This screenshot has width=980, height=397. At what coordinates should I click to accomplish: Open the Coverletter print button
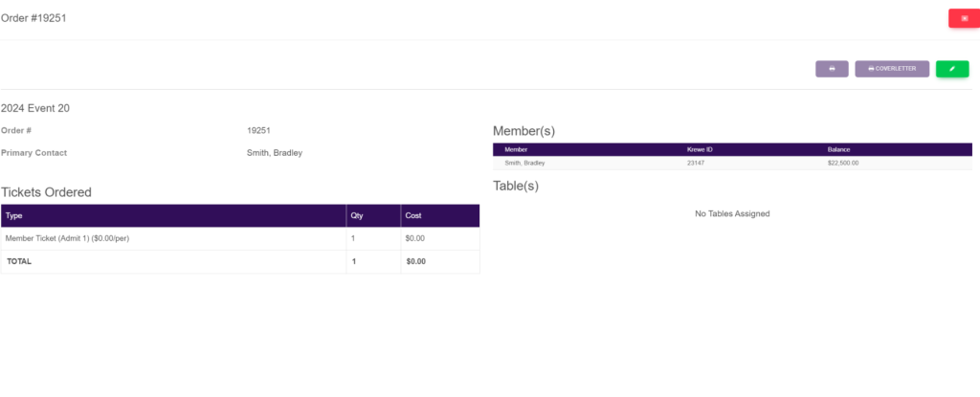[891, 69]
